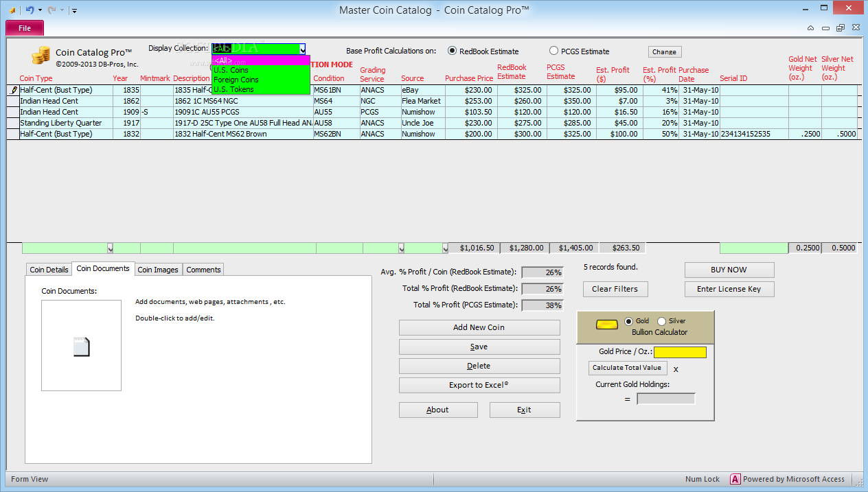Click the Description filter field below the table
The image size is (868, 492).
click(244, 248)
